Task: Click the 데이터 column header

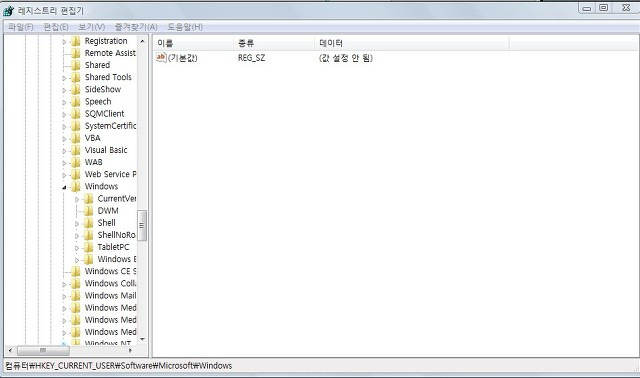Action: pos(412,43)
